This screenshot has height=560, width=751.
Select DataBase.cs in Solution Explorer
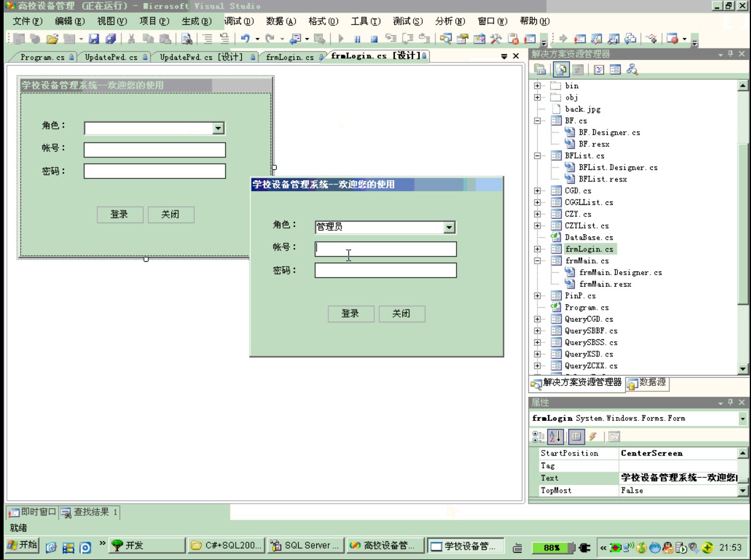[589, 238]
